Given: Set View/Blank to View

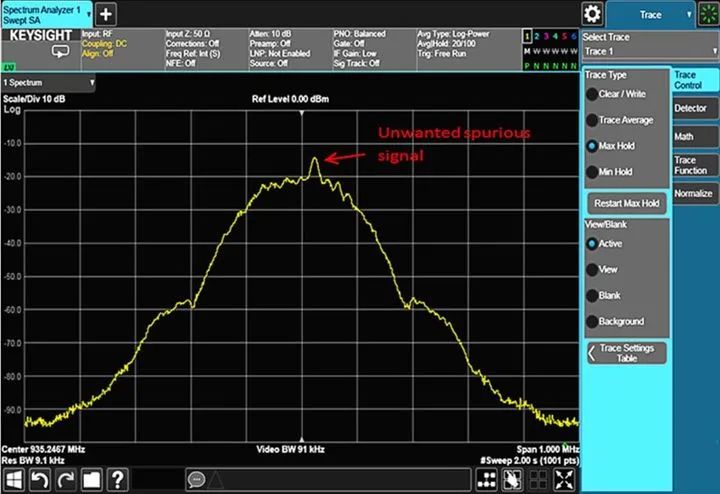Looking at the screenshot, I should tap(602, 269).
